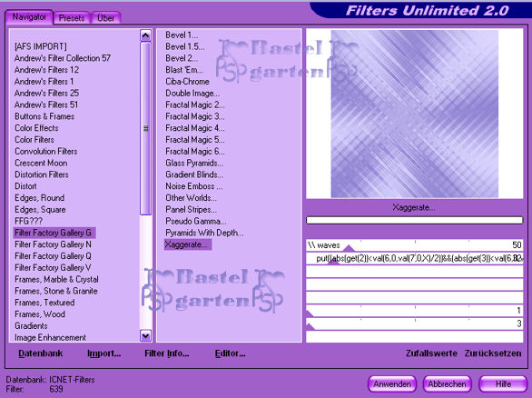This screenshot has height=398, width=532.
Task: Select Distortion Filters category
Action: (x=42, y=174)
